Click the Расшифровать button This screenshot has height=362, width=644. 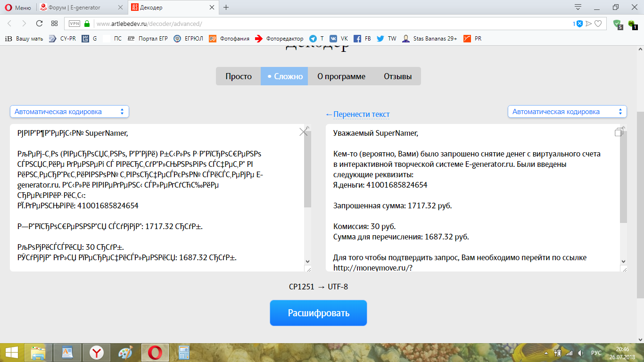click(318, 313)
